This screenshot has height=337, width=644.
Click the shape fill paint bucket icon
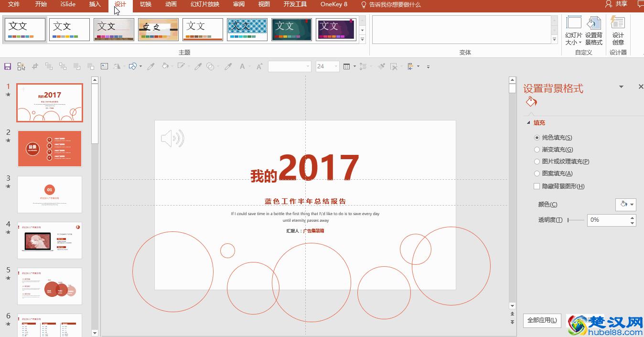click(x=165, y=66)
